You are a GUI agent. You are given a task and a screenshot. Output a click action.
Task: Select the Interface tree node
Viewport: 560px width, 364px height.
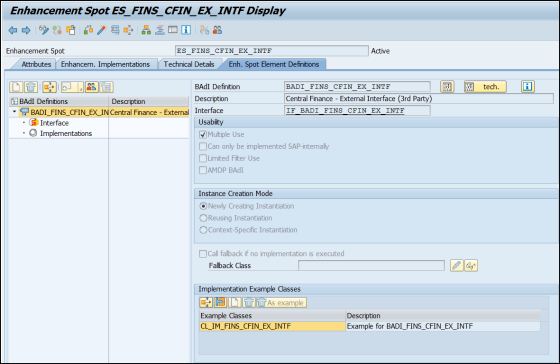point(54,123)
